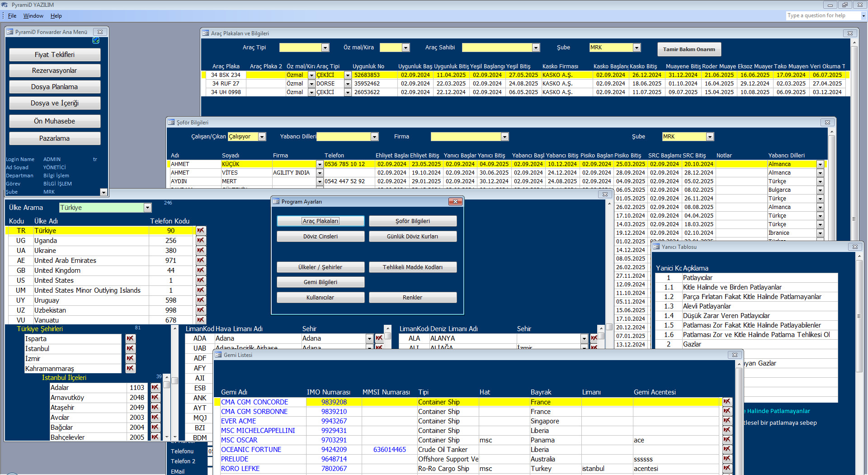Select OCEANIC FORTUNE ship name
Image resolution: width=868 pixels, height=475 pixels.
point(251,450)
